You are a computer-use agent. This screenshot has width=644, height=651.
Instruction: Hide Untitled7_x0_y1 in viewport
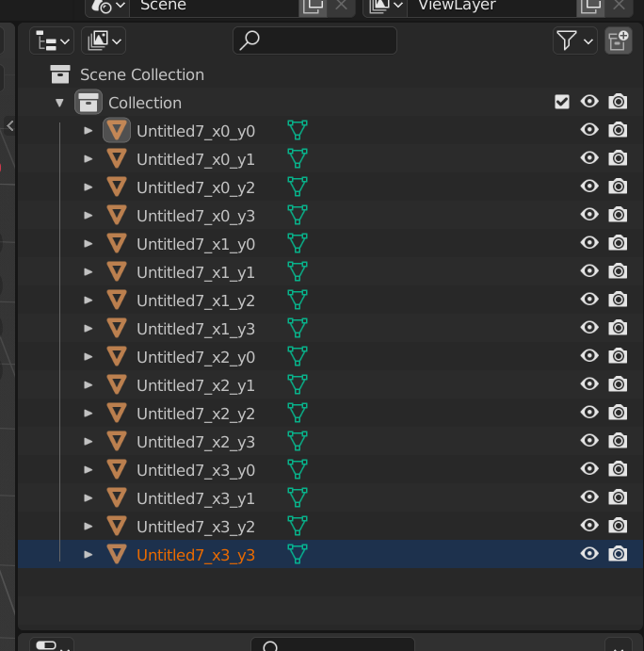589,157
